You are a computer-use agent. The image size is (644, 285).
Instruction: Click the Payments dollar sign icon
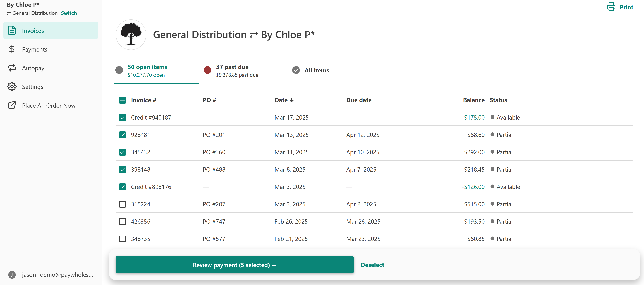point(12,49)
